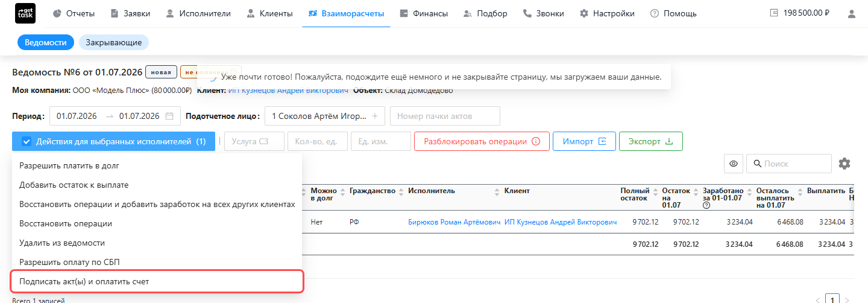
Task: Choose Разрешить оплату по СБП
Action: (x=157, y=262)
